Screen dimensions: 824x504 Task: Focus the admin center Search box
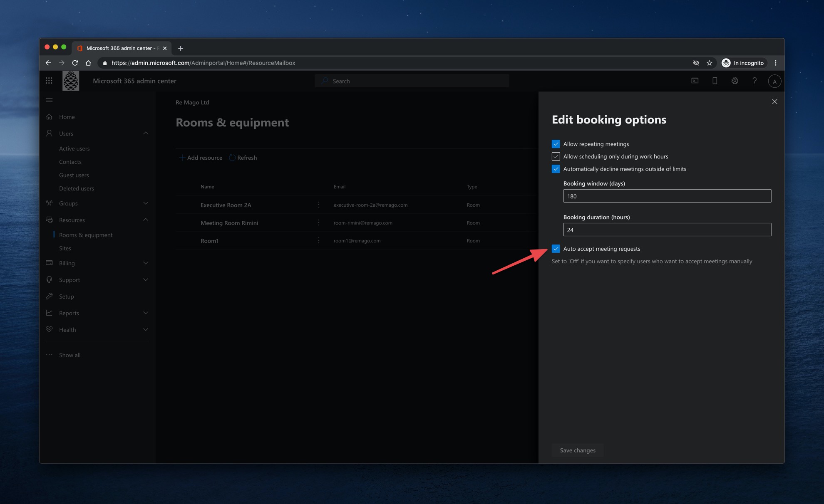412,81
